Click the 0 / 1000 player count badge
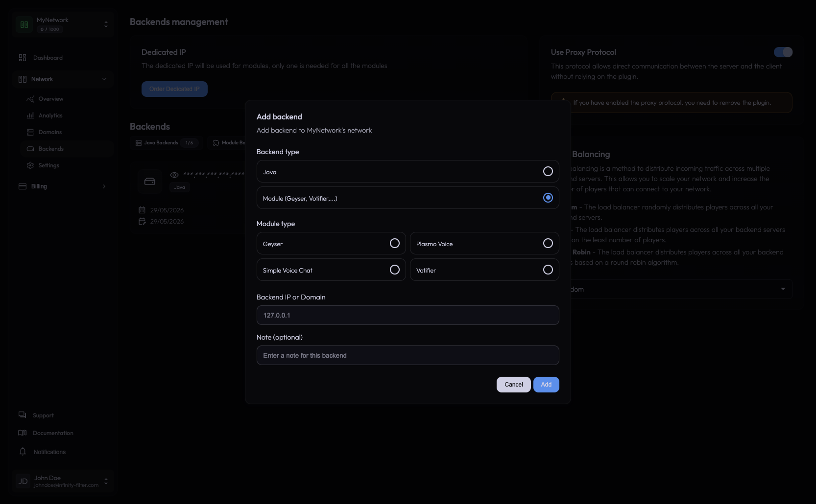The width and height of the screenshot is (816, 504). pyautogui.click(x=50, y=29)
